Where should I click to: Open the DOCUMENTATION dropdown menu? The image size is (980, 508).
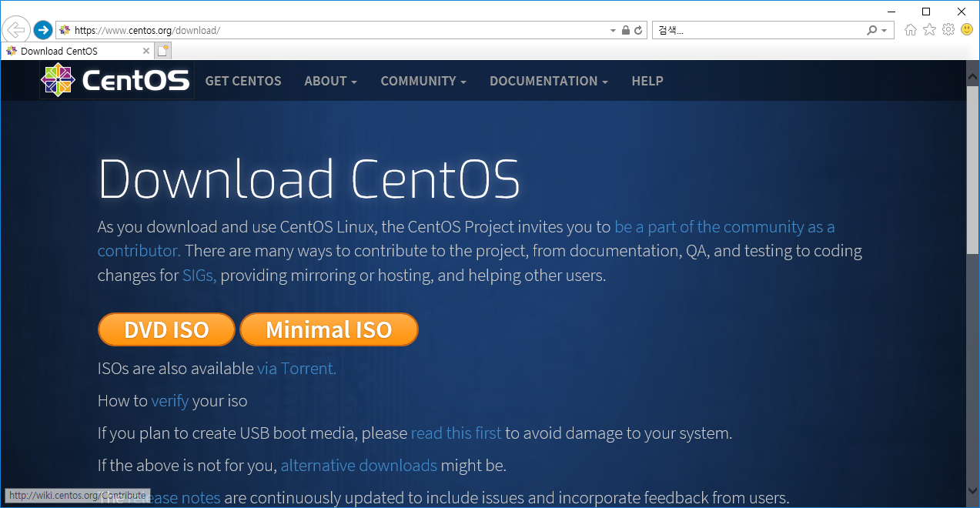pos(549,81)
